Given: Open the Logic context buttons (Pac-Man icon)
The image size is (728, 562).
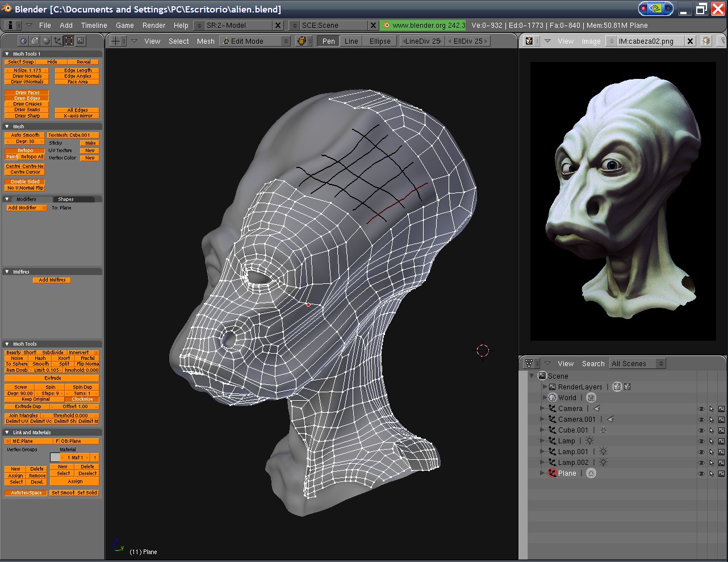Looking at the screenshot, I should click(23, 41).
